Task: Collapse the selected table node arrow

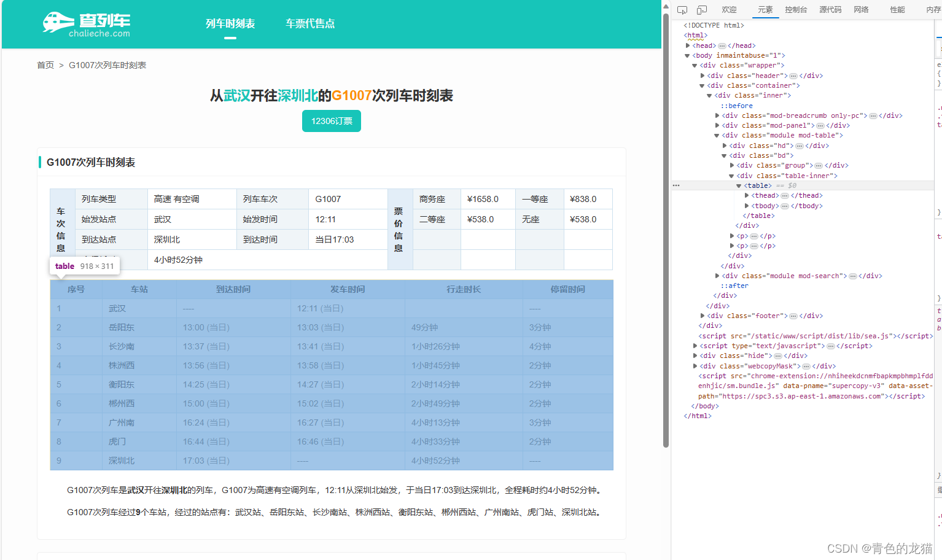Action: coord(739,185)
